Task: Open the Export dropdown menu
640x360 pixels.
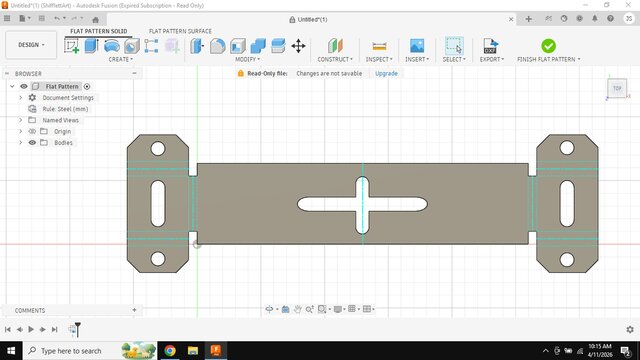Action: (x=492, y=59)
